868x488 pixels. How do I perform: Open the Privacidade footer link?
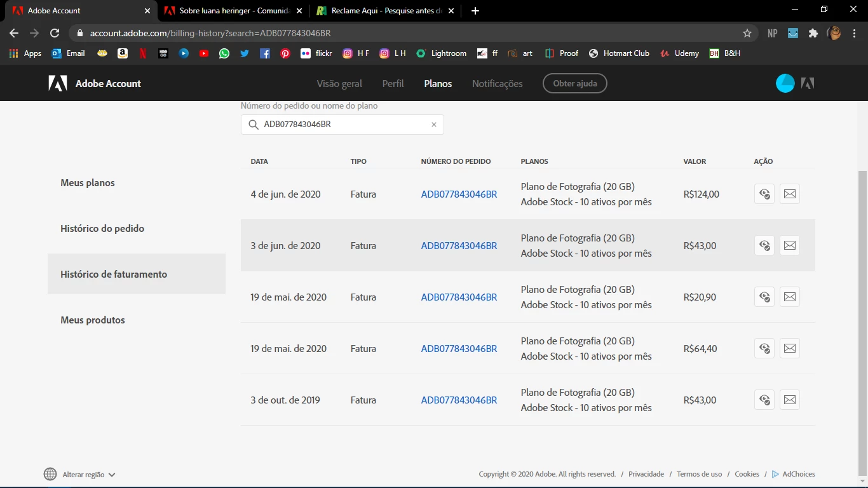646,474
